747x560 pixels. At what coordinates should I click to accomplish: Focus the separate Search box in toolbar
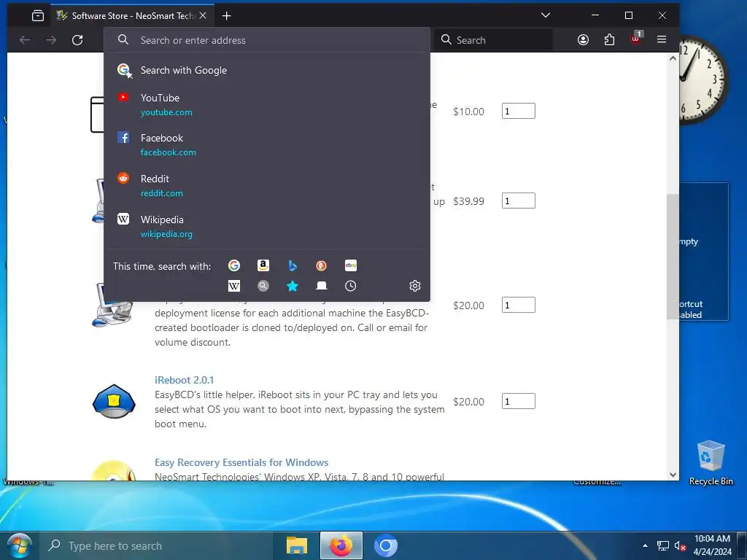494,40
